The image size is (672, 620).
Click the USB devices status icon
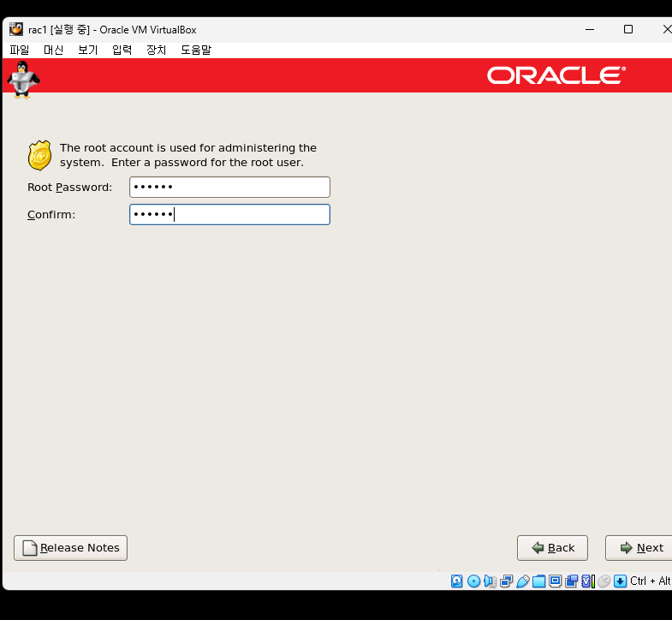[523, 581]
